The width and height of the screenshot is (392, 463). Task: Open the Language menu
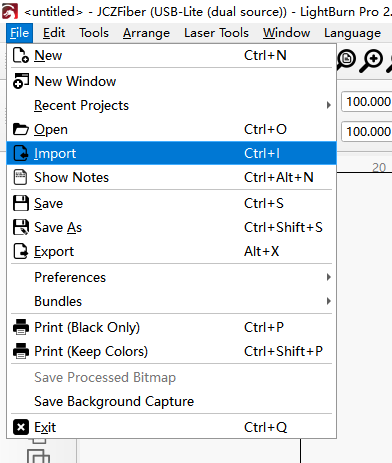coord(352,33)
